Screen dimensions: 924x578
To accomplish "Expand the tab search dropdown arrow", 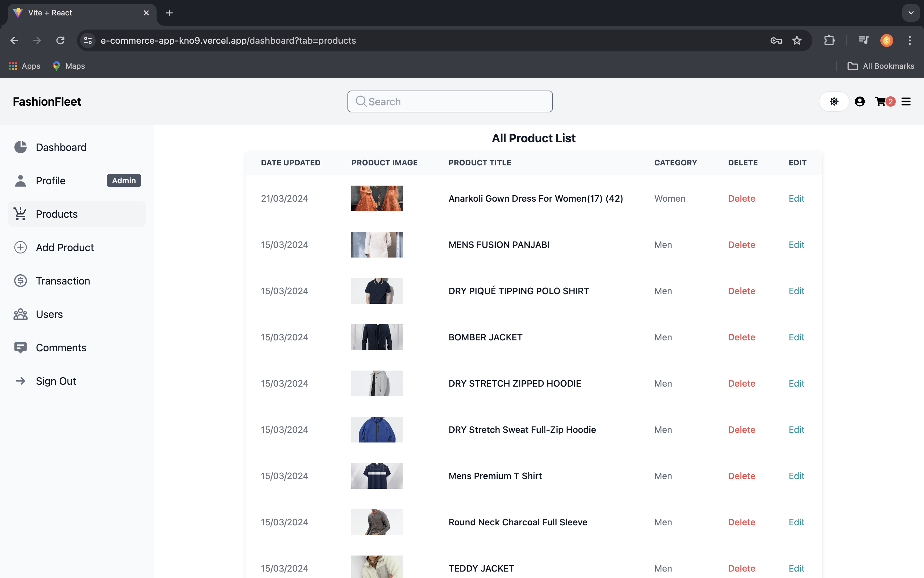I will click(x=911, y=13).
